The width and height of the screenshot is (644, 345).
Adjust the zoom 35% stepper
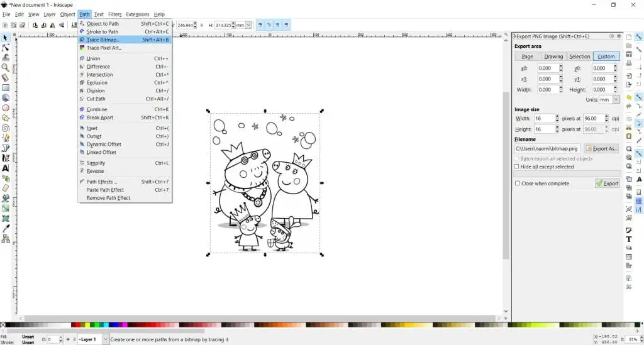[641, 339]
